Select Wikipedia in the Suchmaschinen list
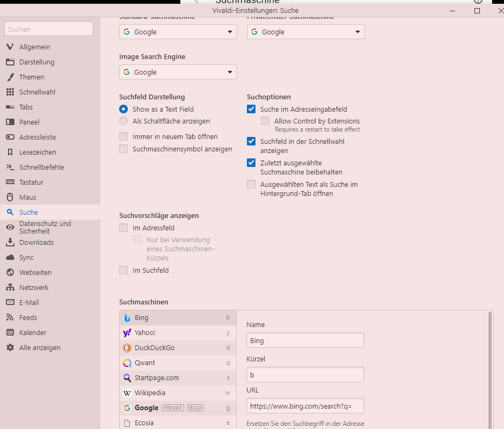The width and height of the screenshot is (504, 429). [x=150, y=392]
